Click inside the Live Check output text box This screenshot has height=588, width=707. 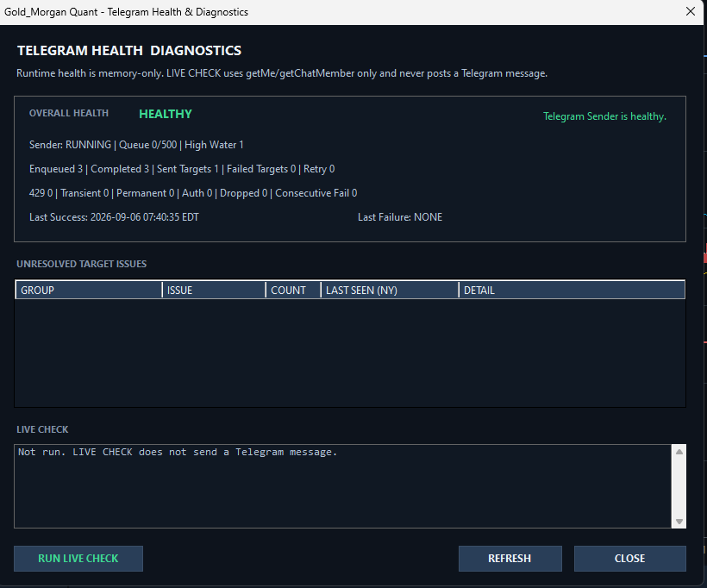(x=342, y=486)
